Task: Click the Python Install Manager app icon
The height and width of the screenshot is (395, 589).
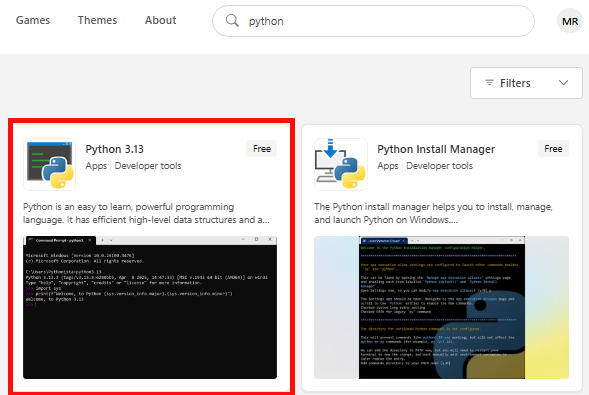Action: pos(341,164)
